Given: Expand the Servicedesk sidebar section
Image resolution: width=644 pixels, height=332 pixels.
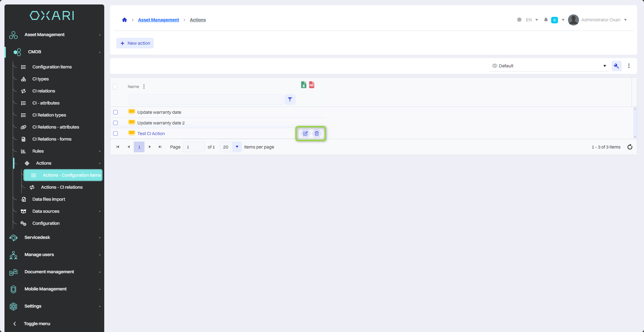Looking at the screenshot, I should pyautogui.click(x=37, y=237).
